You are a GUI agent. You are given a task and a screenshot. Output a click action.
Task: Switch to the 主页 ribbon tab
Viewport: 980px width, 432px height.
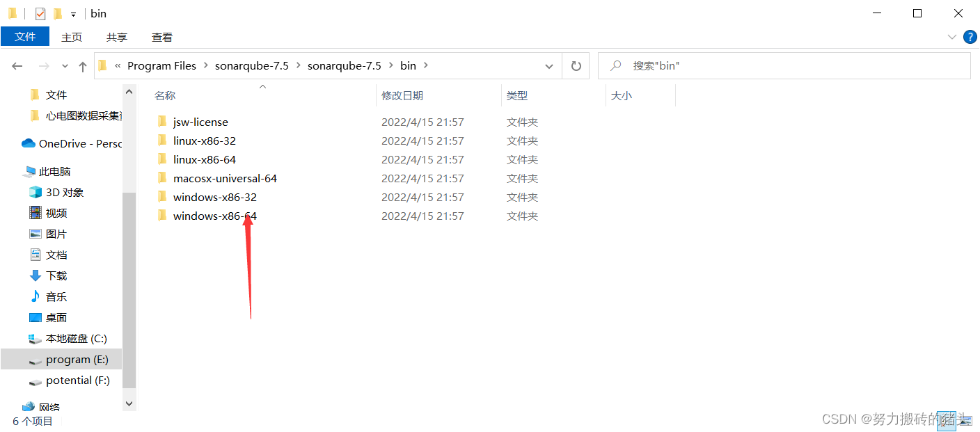pyautogui.click(x=72, y=38)
